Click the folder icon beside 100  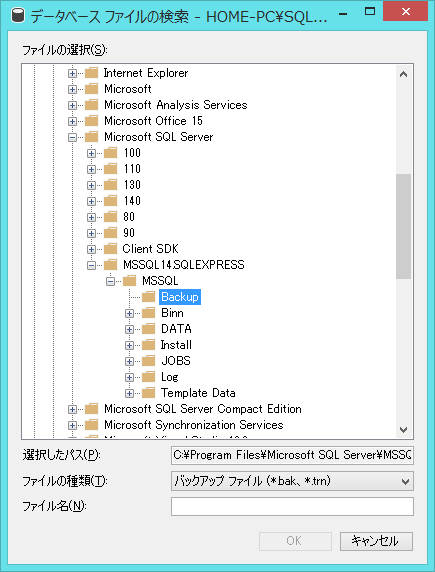click(111, 153)
